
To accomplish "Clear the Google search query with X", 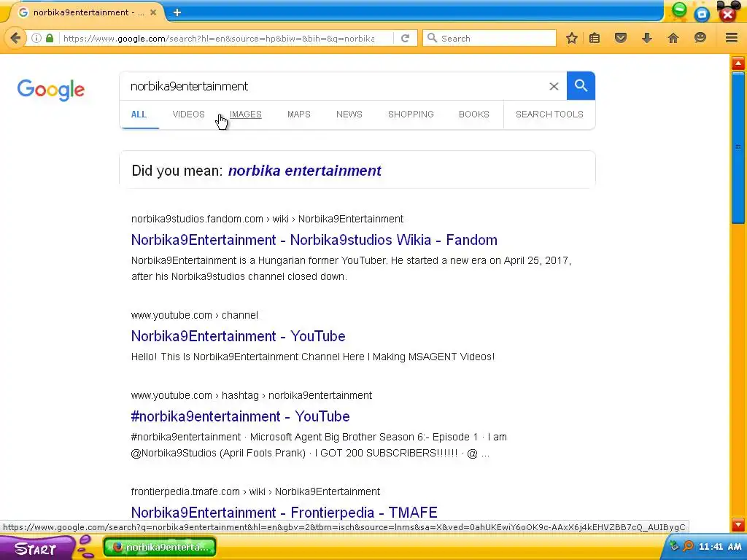I will tap(554, 86).
